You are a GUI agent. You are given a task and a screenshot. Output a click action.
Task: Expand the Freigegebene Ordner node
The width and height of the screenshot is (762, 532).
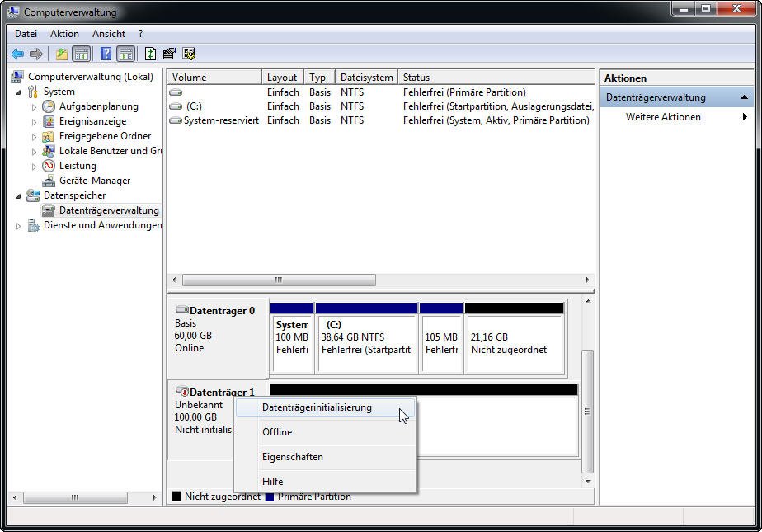point(34,137)
